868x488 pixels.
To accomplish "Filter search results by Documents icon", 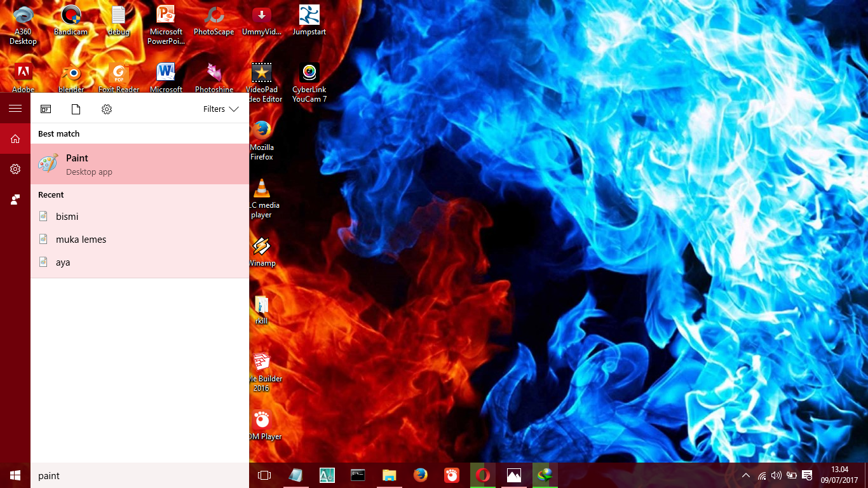I will point(76,109).
